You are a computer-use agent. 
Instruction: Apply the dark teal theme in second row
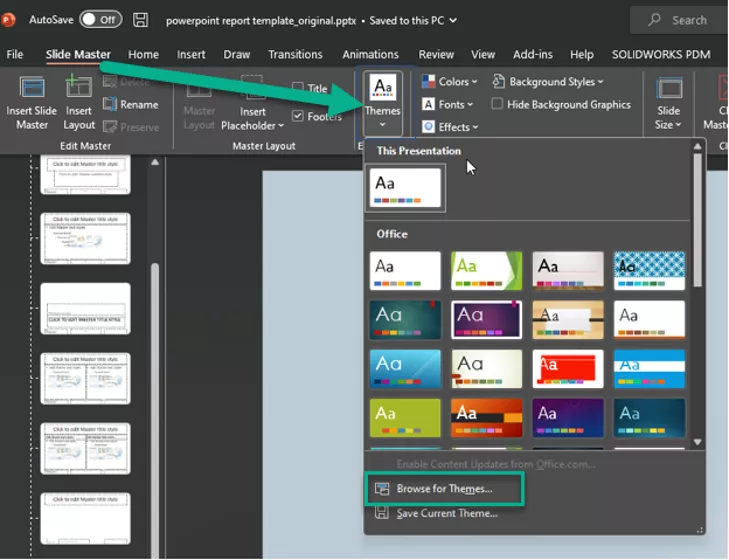coord(405,320)
